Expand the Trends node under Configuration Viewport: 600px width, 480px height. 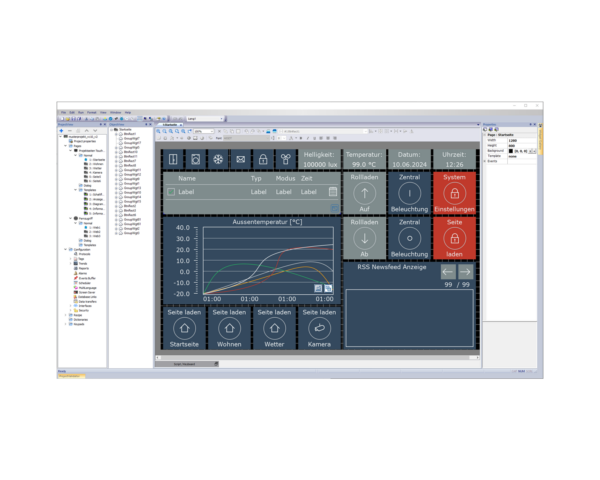(70, 264)
